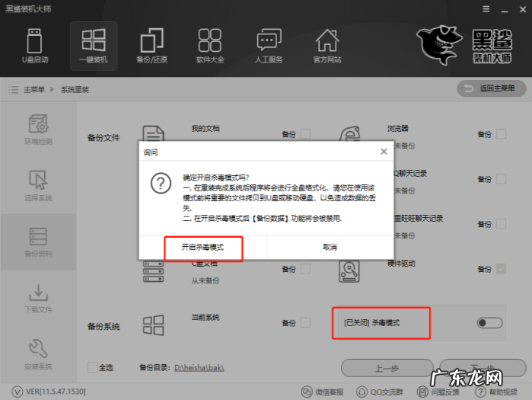Click the 当前系统 Windows icon
Image resolution: width=532 pixels, height=400 pixels.
tap(153, 325)
